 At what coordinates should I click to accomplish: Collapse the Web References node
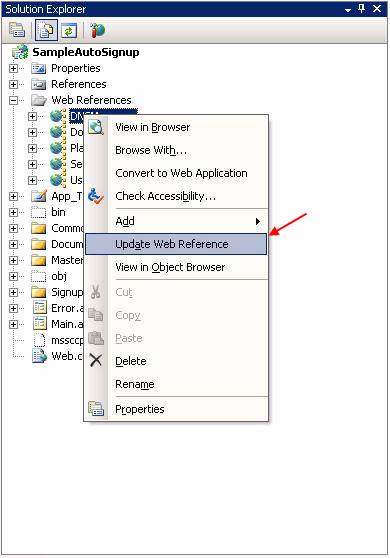click(13, 100)
